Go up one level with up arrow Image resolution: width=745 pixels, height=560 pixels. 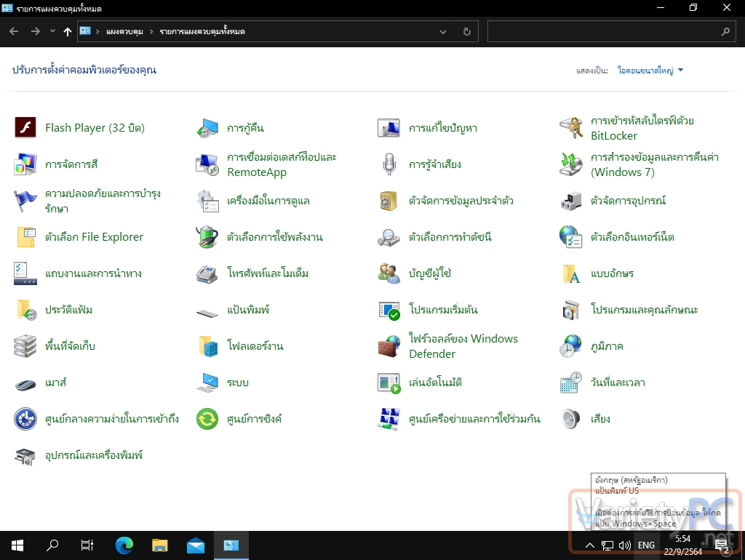tap(68, 32)
